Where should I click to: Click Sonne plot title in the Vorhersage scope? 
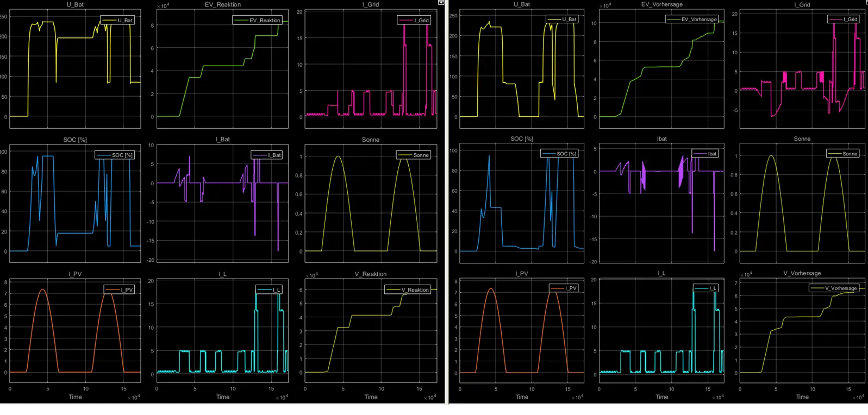coord(802,139)
